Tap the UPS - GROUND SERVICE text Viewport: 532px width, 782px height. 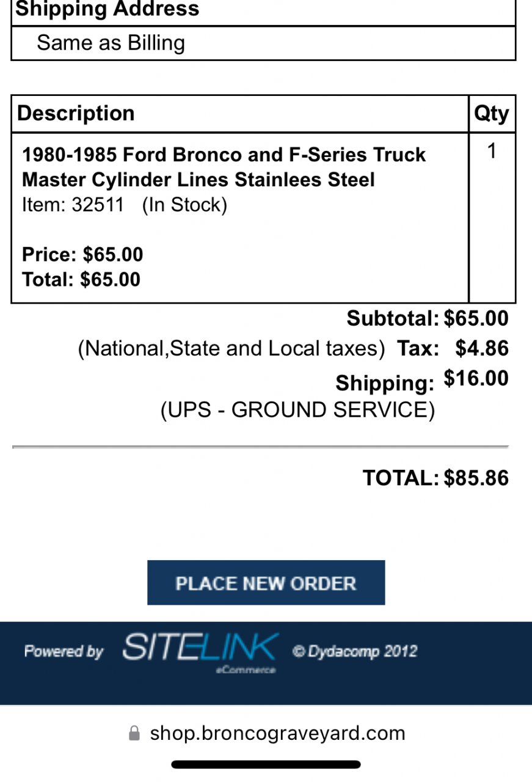pos(297,410)
